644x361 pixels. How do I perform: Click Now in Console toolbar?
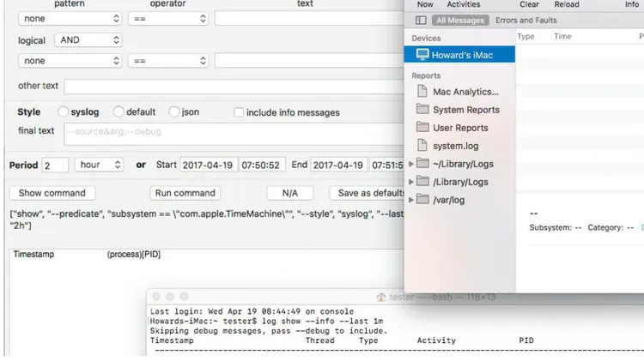point(425,4)
